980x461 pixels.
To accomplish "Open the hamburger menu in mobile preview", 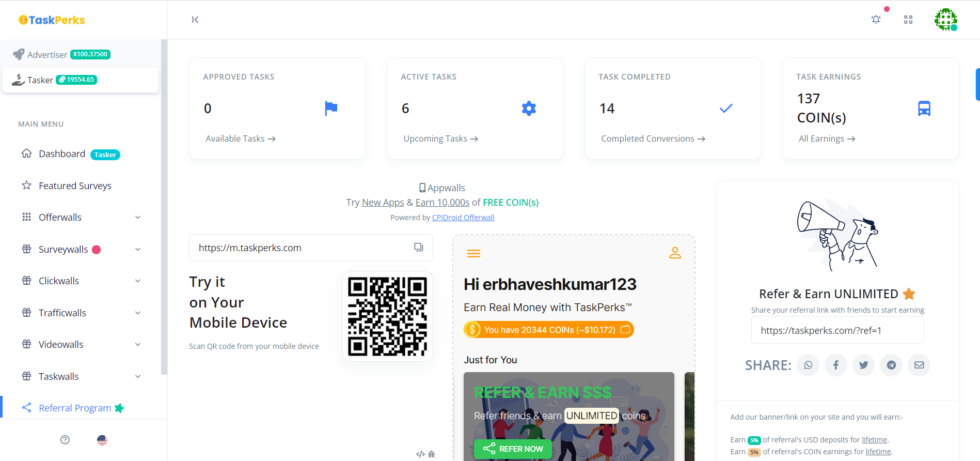I will point(473,253).
